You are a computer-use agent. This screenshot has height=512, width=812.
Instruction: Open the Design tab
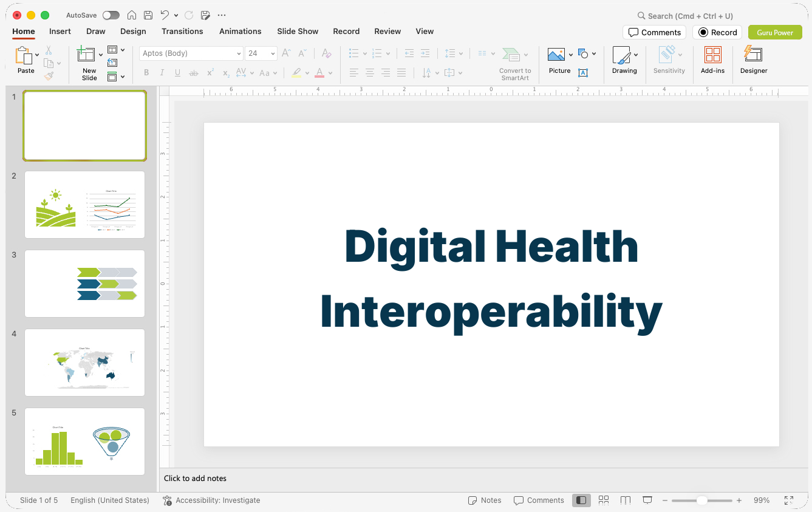tap(133, 31)
